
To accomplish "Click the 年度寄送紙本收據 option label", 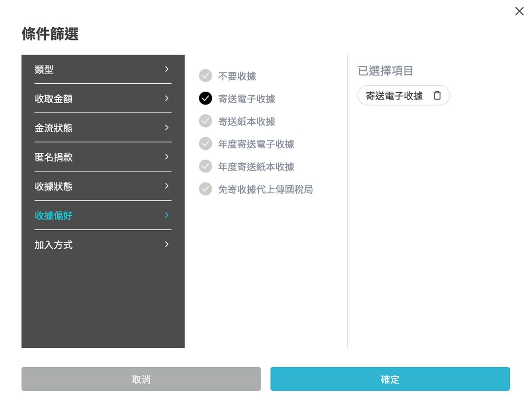I will click(256, 167).
